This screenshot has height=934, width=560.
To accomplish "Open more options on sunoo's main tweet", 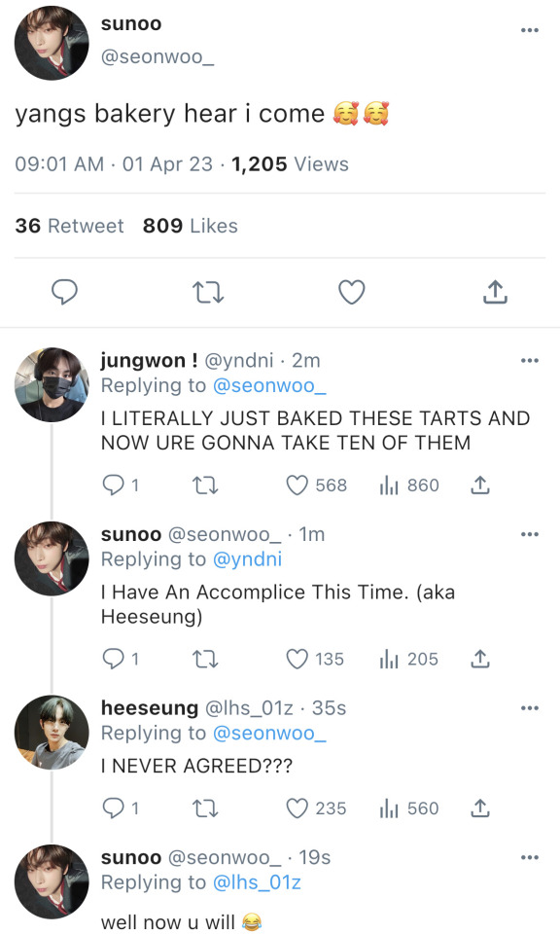I will pos(529,30).
